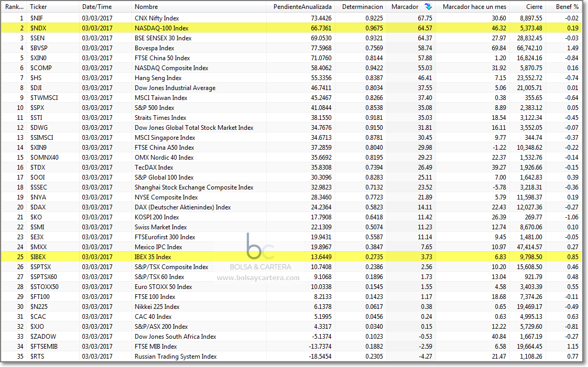Select the S&P/TSX 60 Index name
The height and width of the screenshot is (367, 588).
[x=159, y=277]
